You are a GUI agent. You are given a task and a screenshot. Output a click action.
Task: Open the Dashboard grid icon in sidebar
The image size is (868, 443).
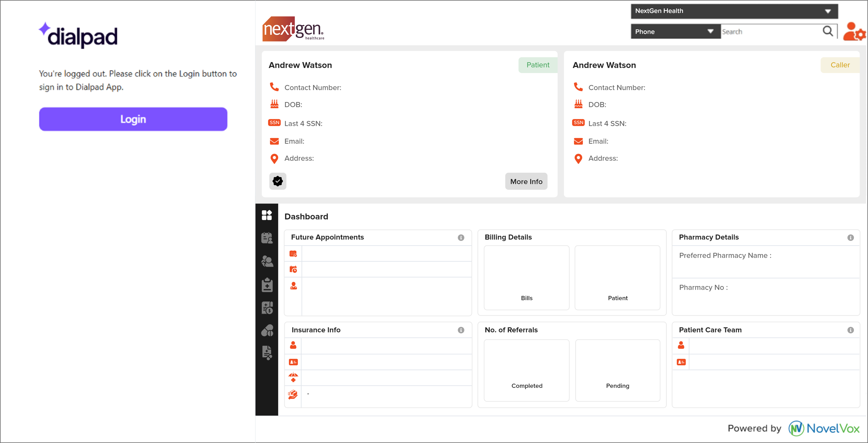tap(267, 215)
